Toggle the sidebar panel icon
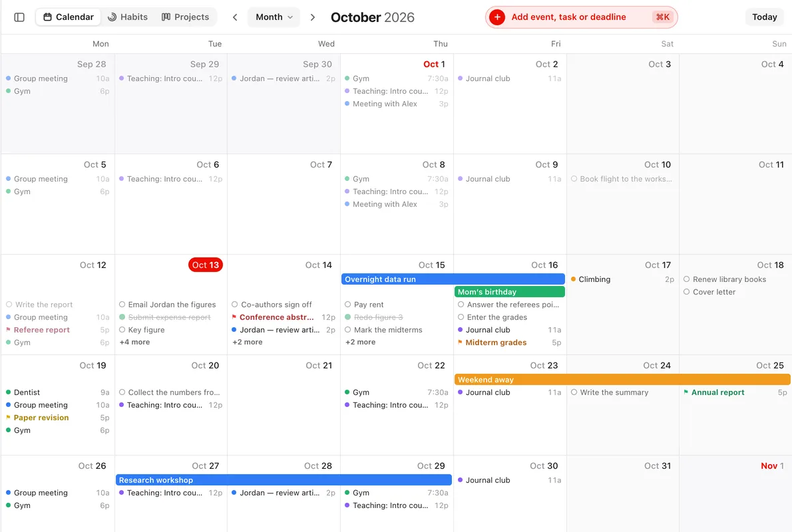792x532 pixels. (x=19, y=17)
